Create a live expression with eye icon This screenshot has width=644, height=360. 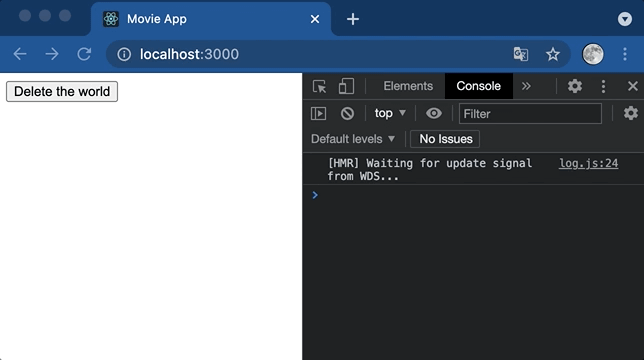tap(434, 113)
